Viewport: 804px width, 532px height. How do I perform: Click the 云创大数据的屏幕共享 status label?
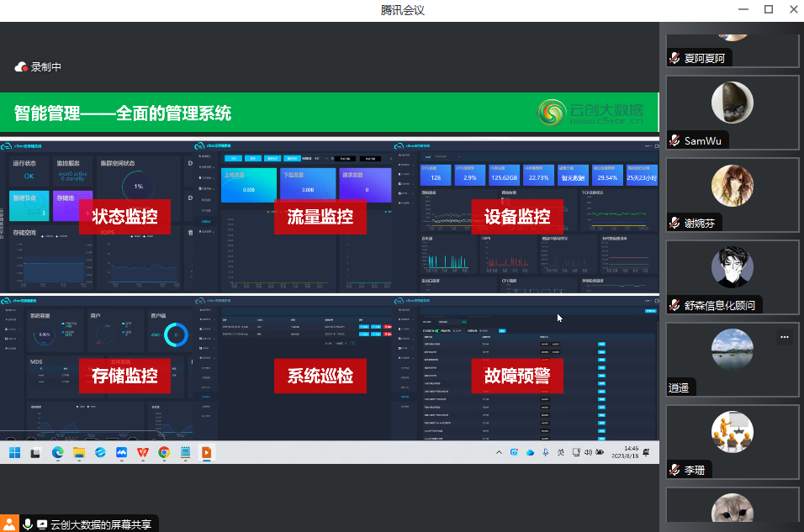tap(100, 524)
